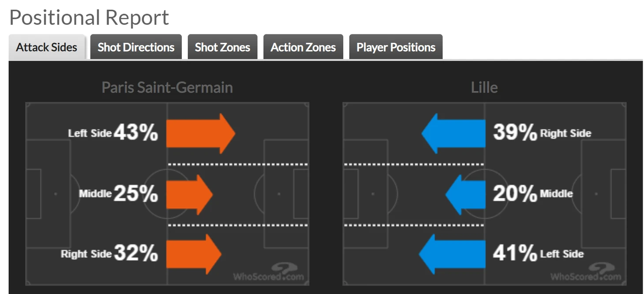Click Lille's blue middle arrow
Screen dimensions: 644x294
tap(465, 195)
